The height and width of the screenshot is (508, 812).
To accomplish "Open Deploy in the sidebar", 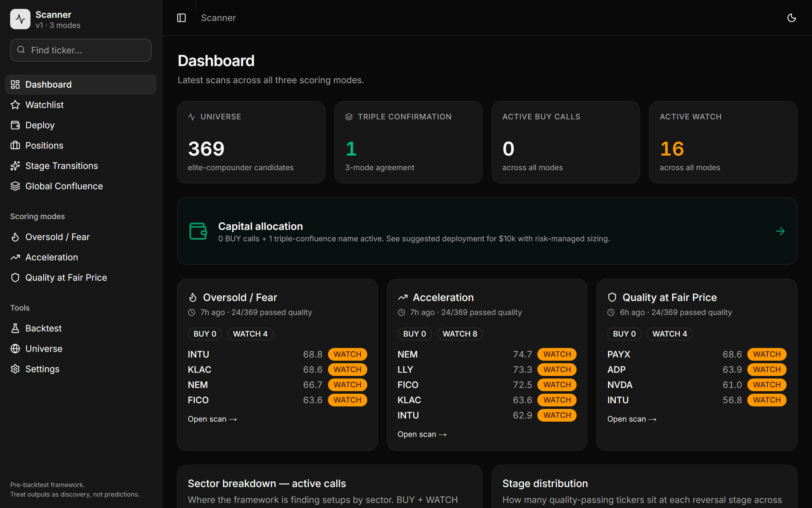I will [x=81, y=125].
